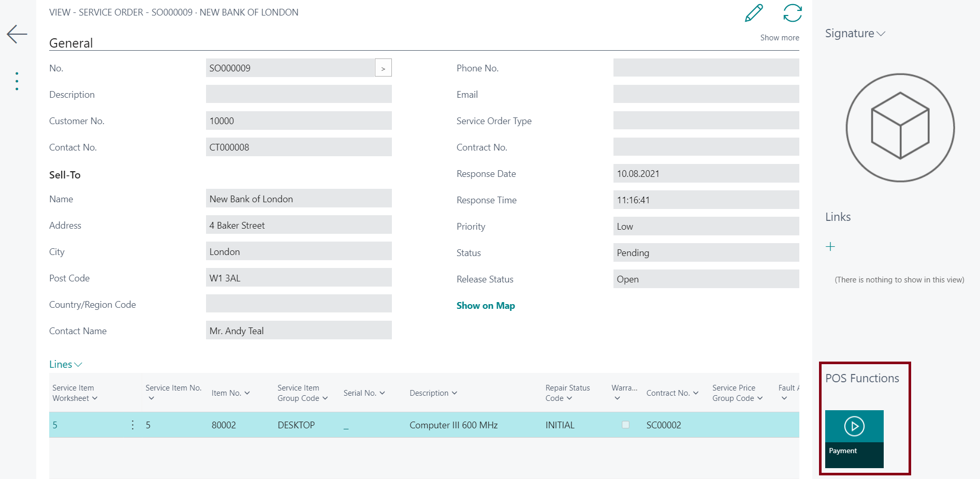Click item number cell 80002

(224, 425)
